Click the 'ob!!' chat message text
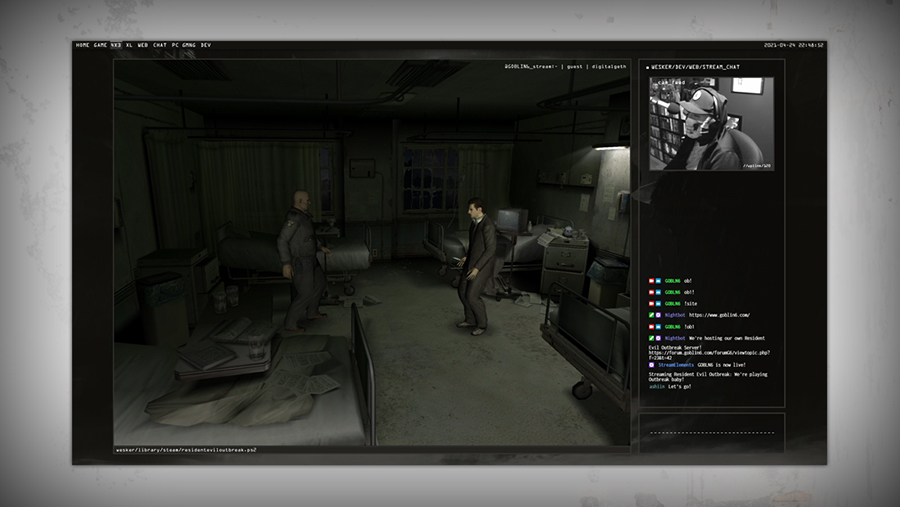The height and width of the screenshot is (507, 900). click(689, 292)
